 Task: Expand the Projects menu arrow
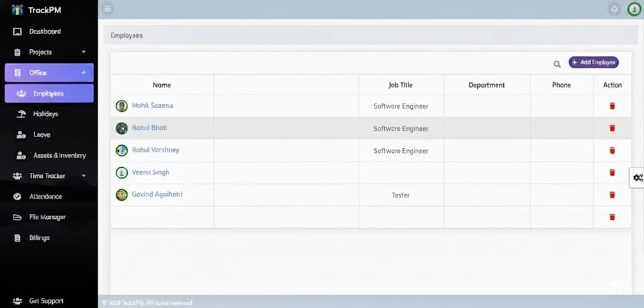[84, 52]
